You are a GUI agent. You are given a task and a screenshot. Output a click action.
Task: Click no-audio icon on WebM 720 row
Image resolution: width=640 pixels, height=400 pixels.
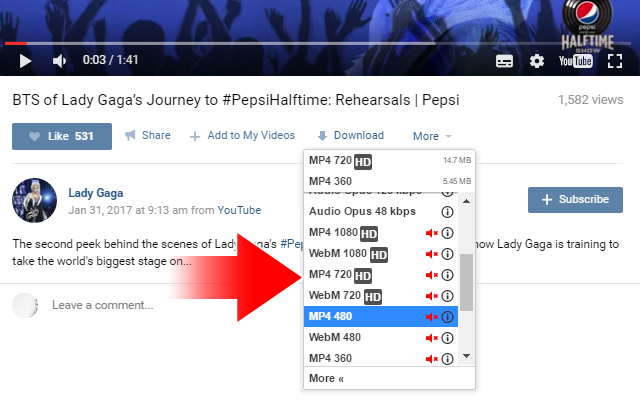coord(431,296)
